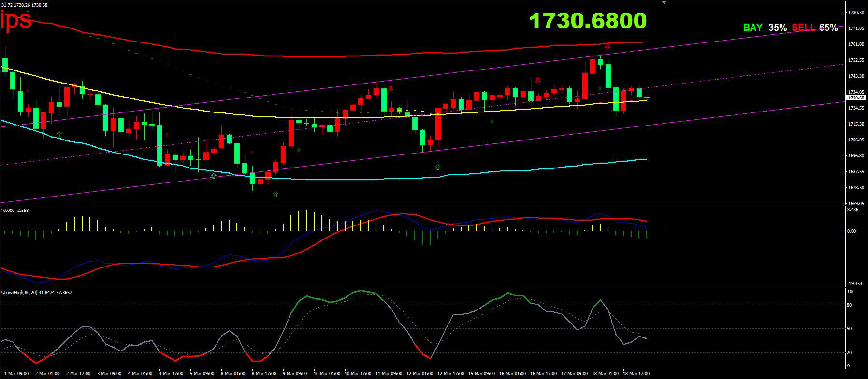Click the 1780.30 label on the price scale
This screenshot has height=379, width=868.
(x=856, y=13)
